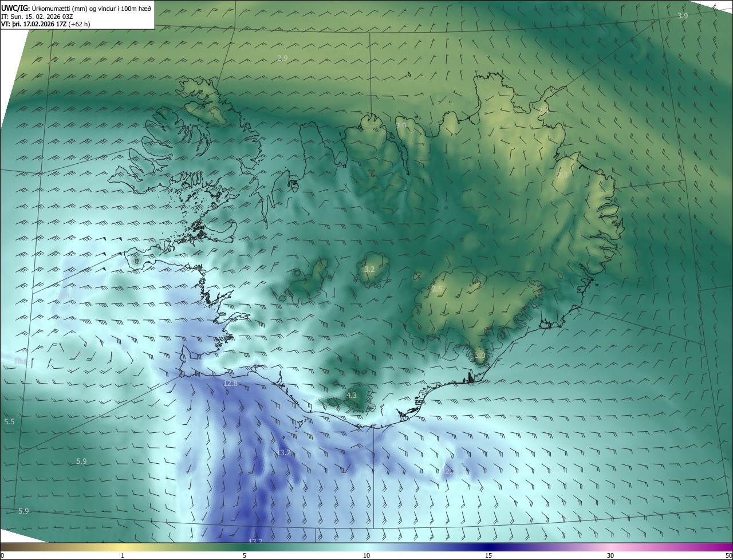Click the 5 tick on the colour scale

point(245,555)
